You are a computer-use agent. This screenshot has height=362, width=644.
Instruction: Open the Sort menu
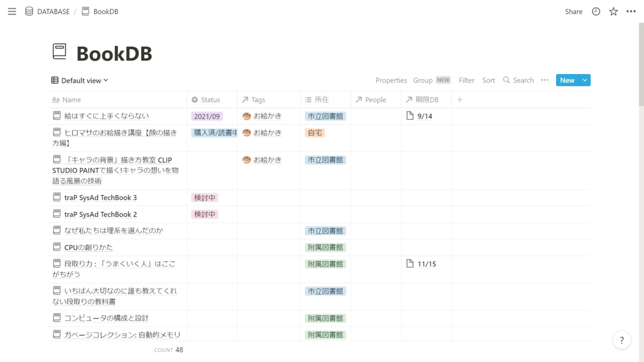coord(488,80)
